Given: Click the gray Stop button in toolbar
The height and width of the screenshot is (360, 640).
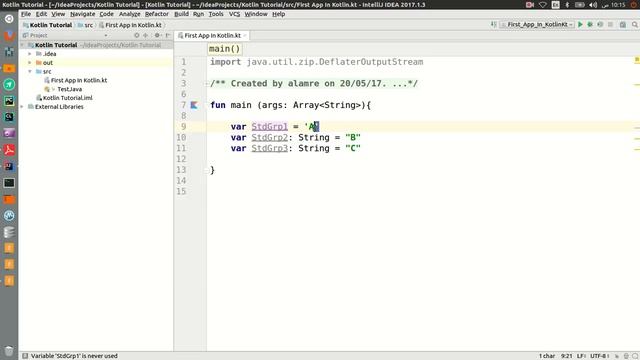Looking at the screenshot, I should click(610, 24).
